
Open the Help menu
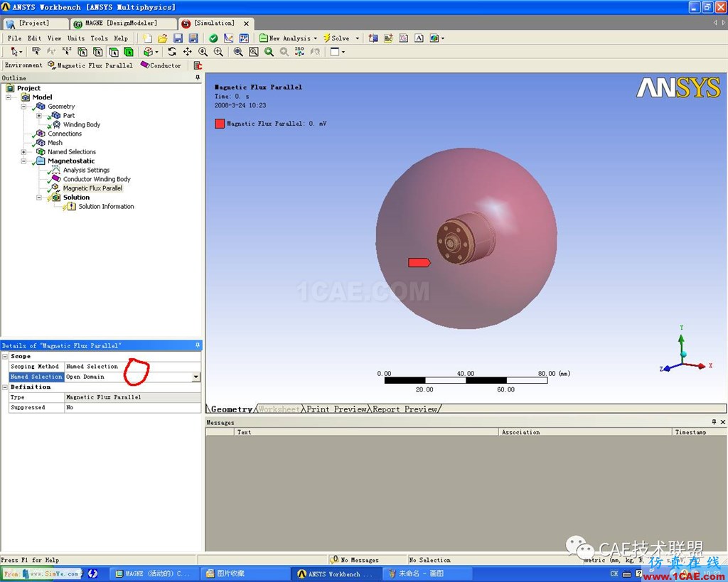coord(121,38)
